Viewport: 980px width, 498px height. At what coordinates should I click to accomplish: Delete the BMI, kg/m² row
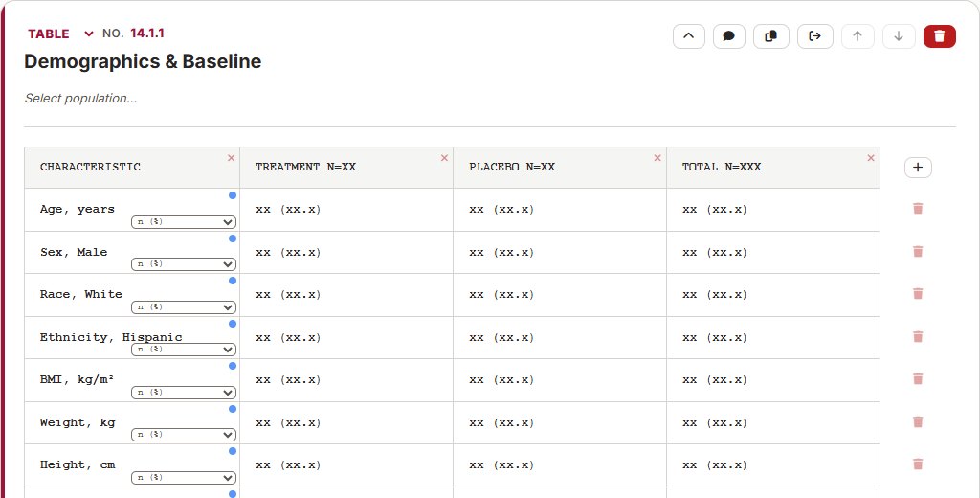918,379
